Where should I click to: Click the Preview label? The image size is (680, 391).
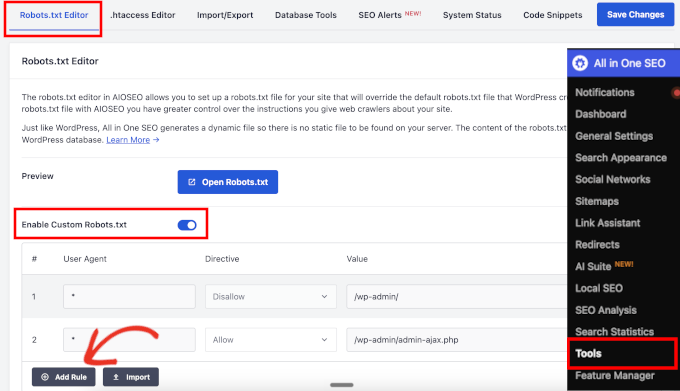point(37,176)
